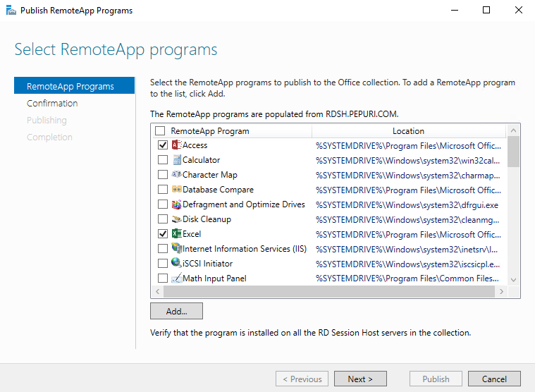Select the Internet Information Services (IIS) name
The width and height of the screenshot is (535, 392).
(245, 249)
